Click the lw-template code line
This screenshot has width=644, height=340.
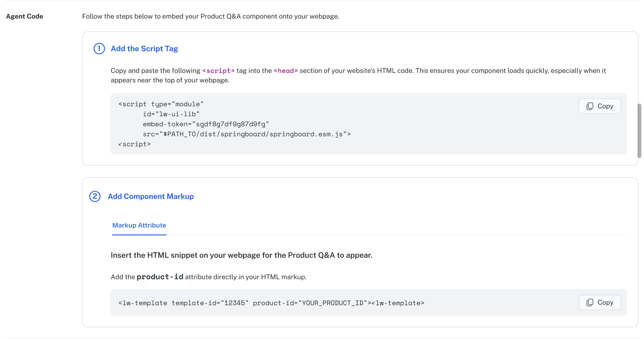coord(271,303)
